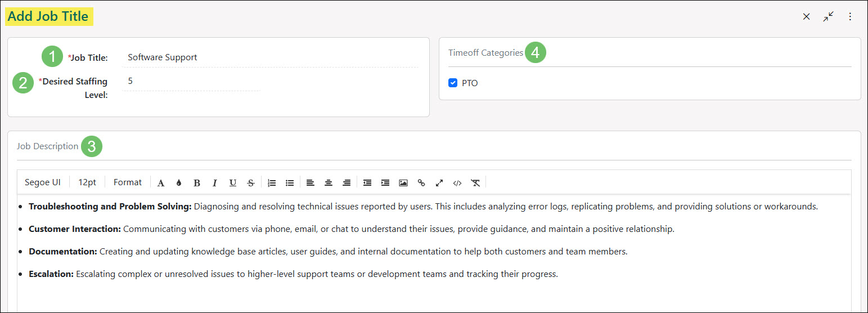Apply strikethrough formatting

[x=251, y=183]
